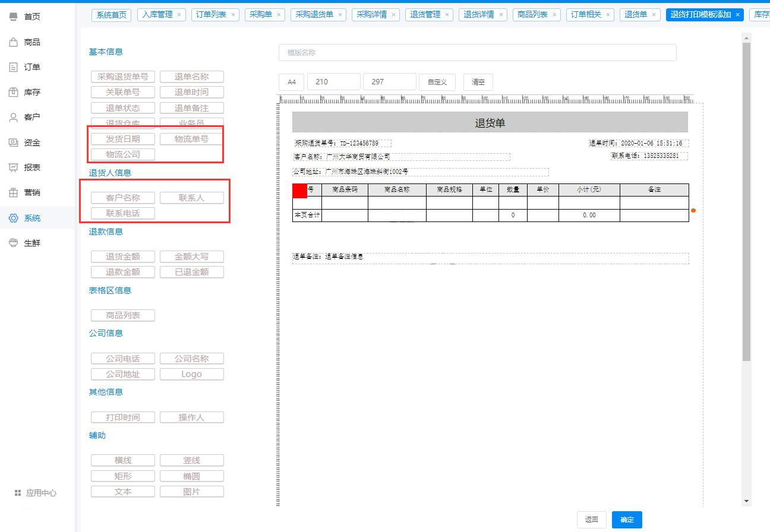The height and width of the screenshot is (532, 770).
Task: Click the vertical scrollbar down arrow
Action: (x=747, y=501)
